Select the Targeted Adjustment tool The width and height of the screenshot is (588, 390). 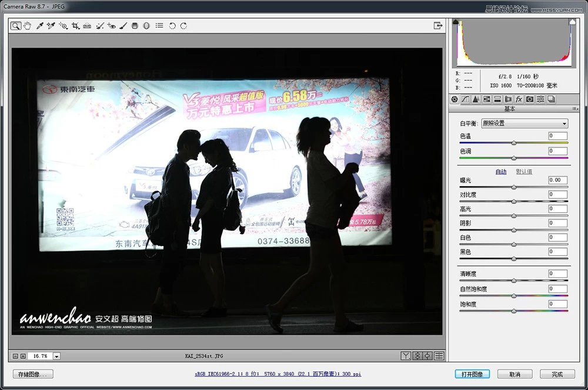(x=63, y=26)
